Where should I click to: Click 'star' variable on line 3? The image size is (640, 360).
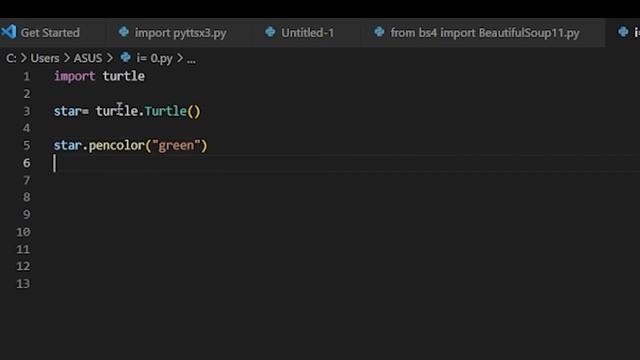[67, 111]
